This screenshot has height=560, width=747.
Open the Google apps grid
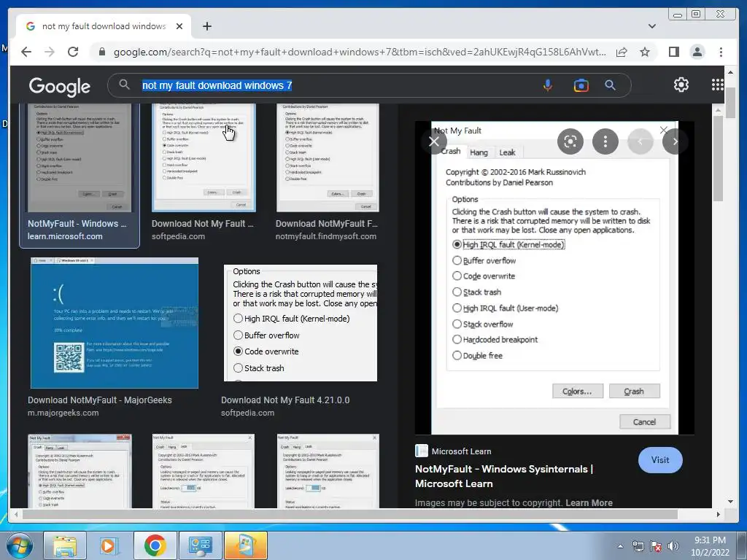(718, 85)
